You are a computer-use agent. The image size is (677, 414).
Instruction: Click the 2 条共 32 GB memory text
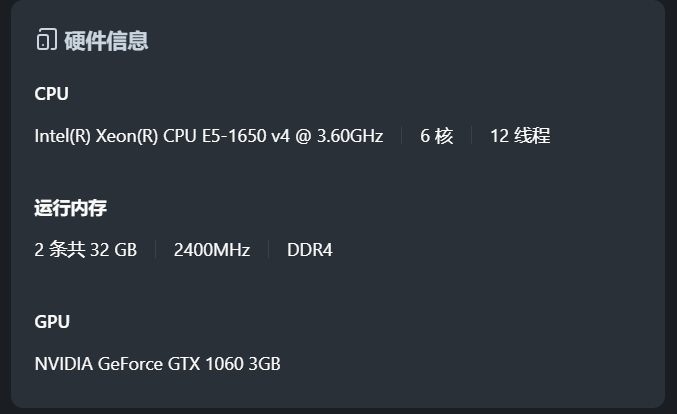tap(85, 250)
